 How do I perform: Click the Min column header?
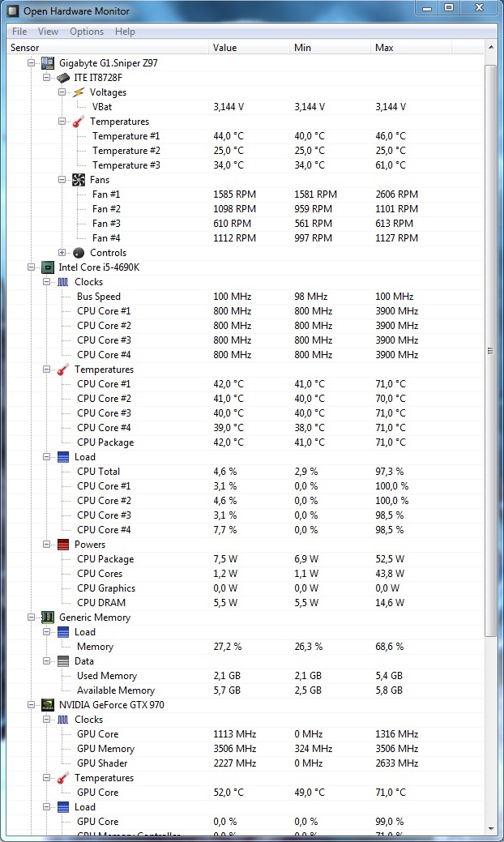point(330,48)
